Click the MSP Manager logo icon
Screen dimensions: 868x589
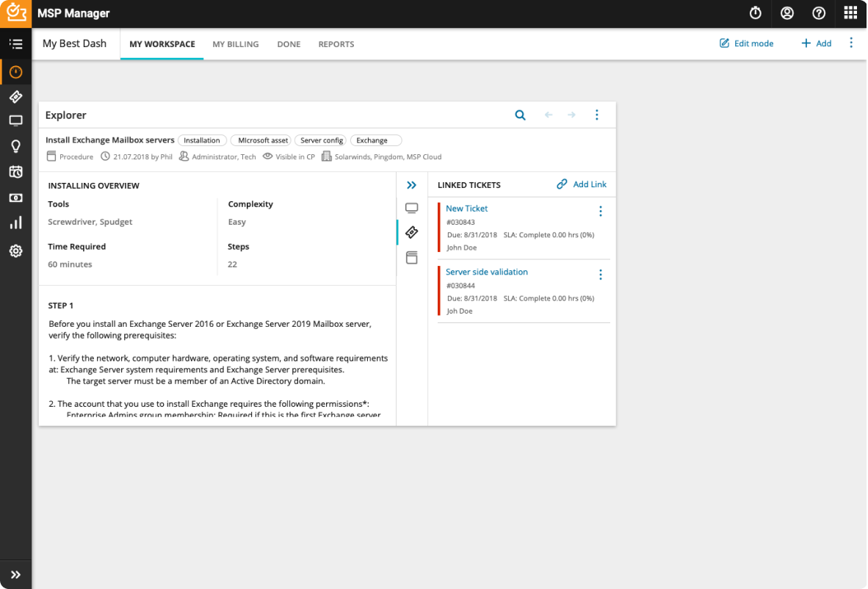[15, 13]
